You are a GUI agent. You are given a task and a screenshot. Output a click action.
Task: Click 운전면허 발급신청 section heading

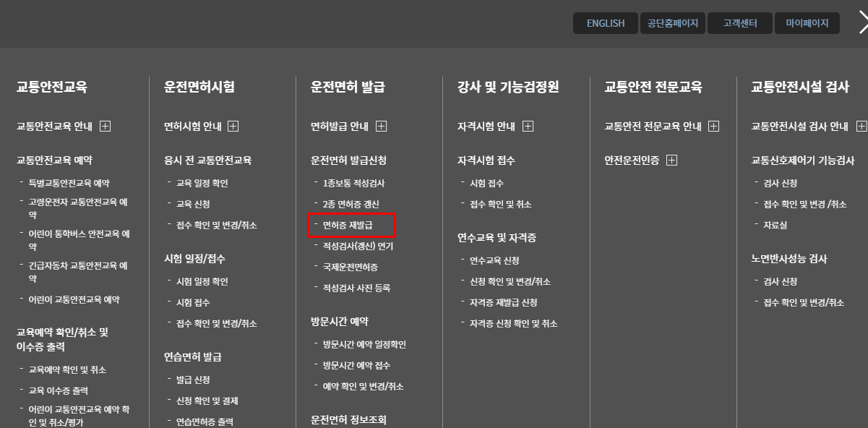tap(349, 160)
